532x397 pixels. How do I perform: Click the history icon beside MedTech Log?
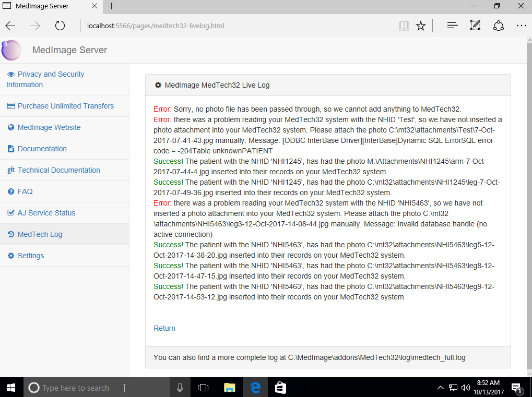pos(11,234)
